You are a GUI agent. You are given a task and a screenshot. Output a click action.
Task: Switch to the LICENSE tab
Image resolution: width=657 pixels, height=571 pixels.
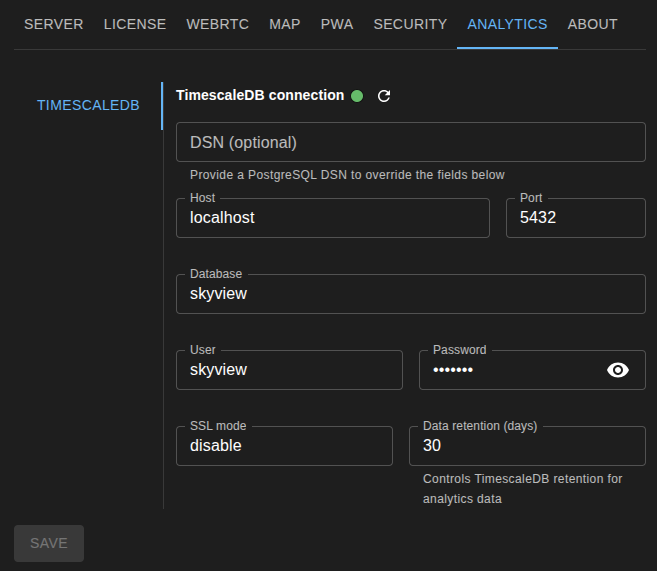[x=135, y=24]
